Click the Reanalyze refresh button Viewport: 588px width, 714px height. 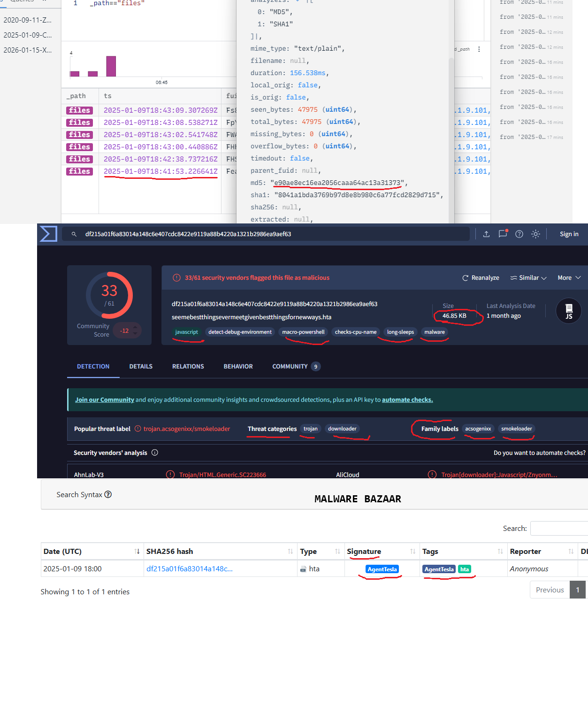(x=481, y=278)
